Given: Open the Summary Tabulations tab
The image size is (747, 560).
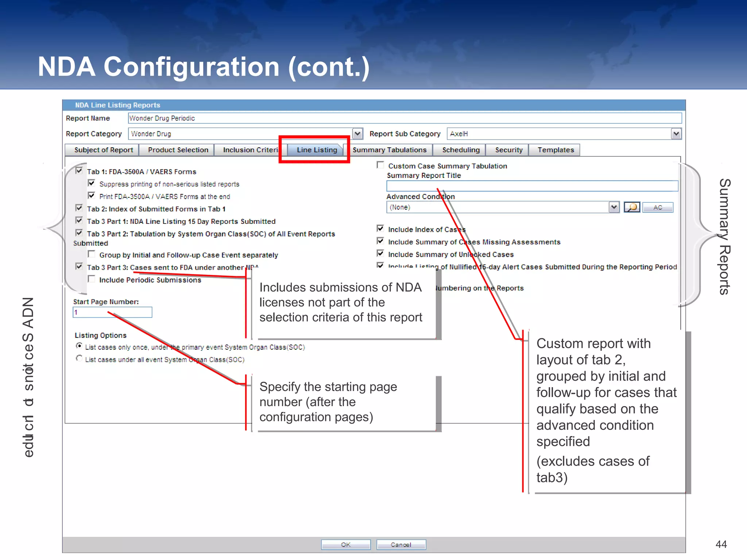Looking at the screenshot, I should [389, 150].
